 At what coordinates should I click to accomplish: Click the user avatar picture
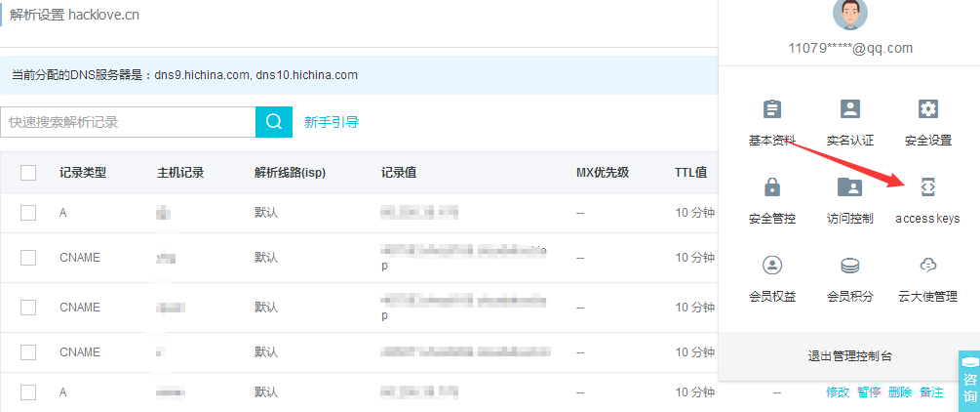coord(850,14)
